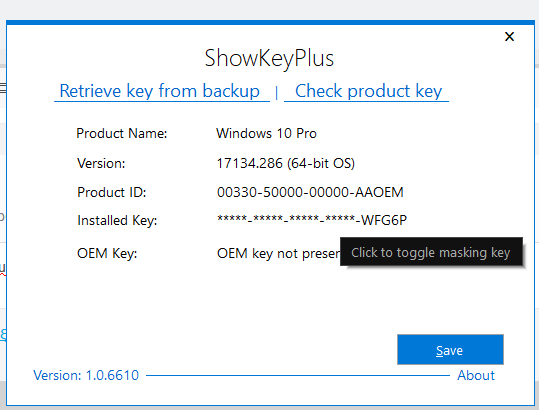The image size is (539, 410).
Task: Close the ShowKeyPlus window
Action: 509,36
